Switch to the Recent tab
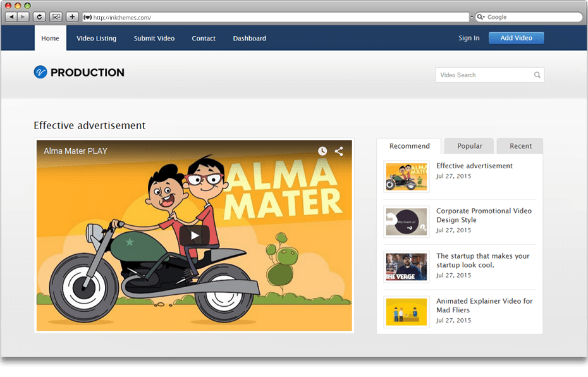 click(520, 146)
